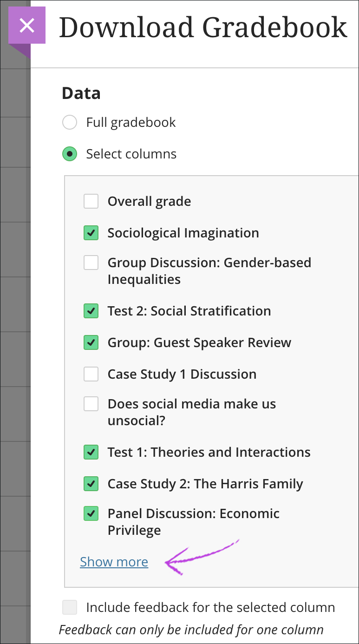Close the Download Gradebook panel
The height and width of the screenshot is (644, 359).
point(27,25)
